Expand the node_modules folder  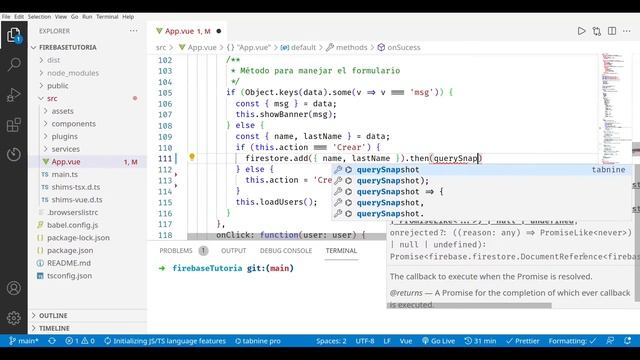[x=88, y=73]
